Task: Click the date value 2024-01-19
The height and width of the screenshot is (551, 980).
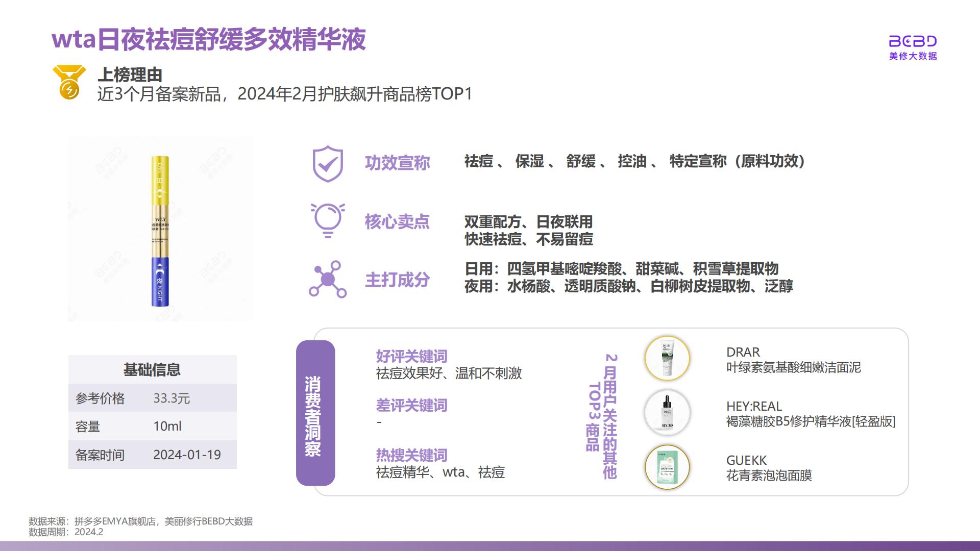Action: tap(187, 455)
